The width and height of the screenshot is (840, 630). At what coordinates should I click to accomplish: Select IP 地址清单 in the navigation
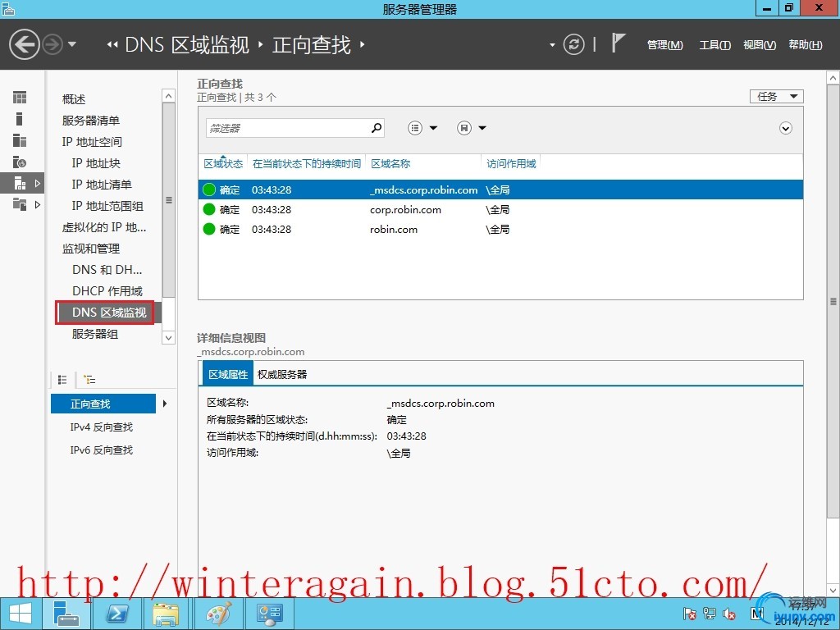pos(102,185)
